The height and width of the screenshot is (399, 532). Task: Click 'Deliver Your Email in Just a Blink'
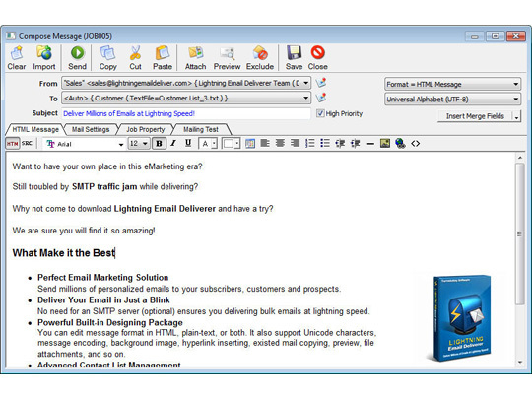tap(103, 299)
